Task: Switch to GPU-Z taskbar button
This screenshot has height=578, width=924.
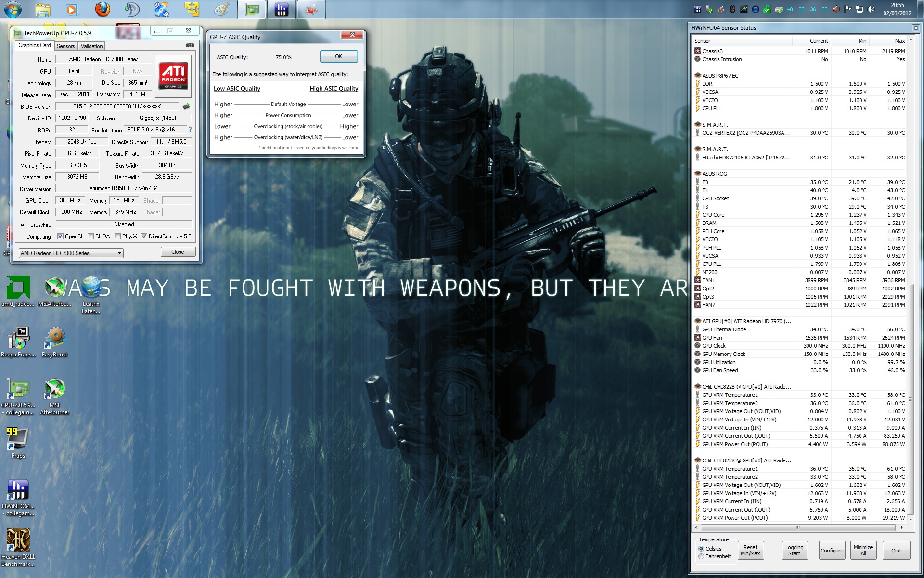Action: (252, 9)
